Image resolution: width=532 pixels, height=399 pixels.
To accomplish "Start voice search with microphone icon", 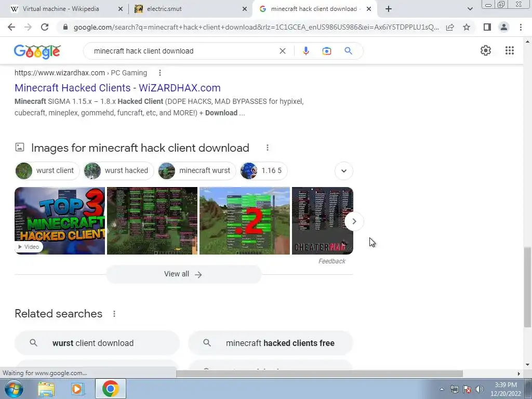I will coord(305,51).
